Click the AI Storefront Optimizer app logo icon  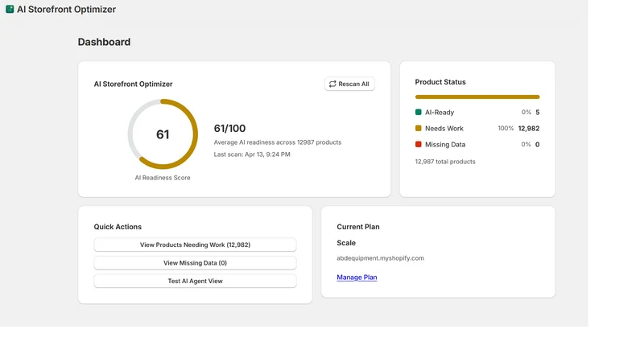click(x=10, y=9)
